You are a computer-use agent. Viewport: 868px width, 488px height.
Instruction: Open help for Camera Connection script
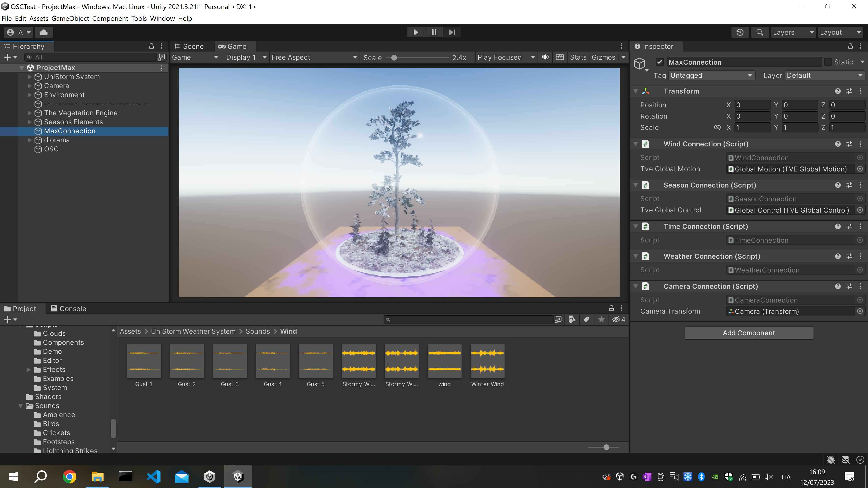(838, 286)
